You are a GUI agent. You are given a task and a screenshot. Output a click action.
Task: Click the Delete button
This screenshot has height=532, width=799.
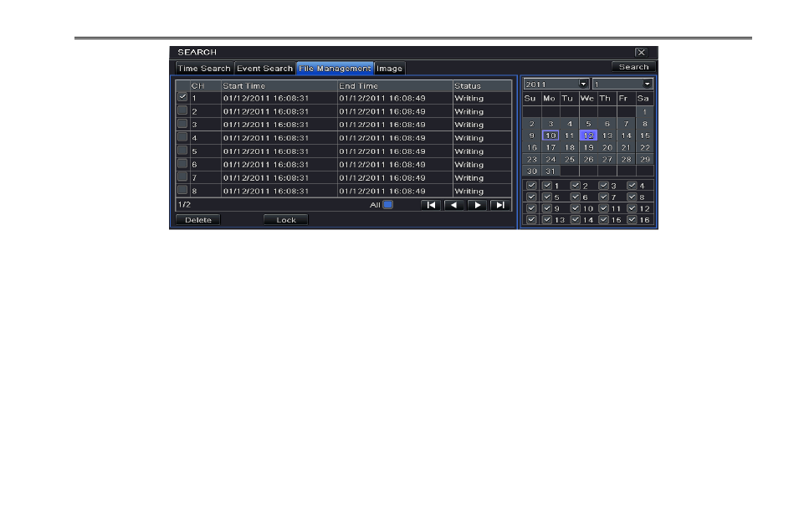pos(197,220)
